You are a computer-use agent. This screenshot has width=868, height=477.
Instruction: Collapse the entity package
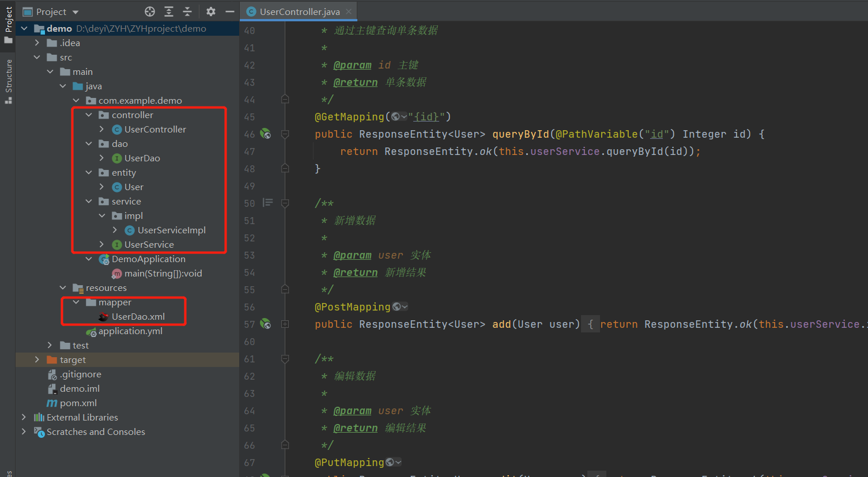pos(89,172)
